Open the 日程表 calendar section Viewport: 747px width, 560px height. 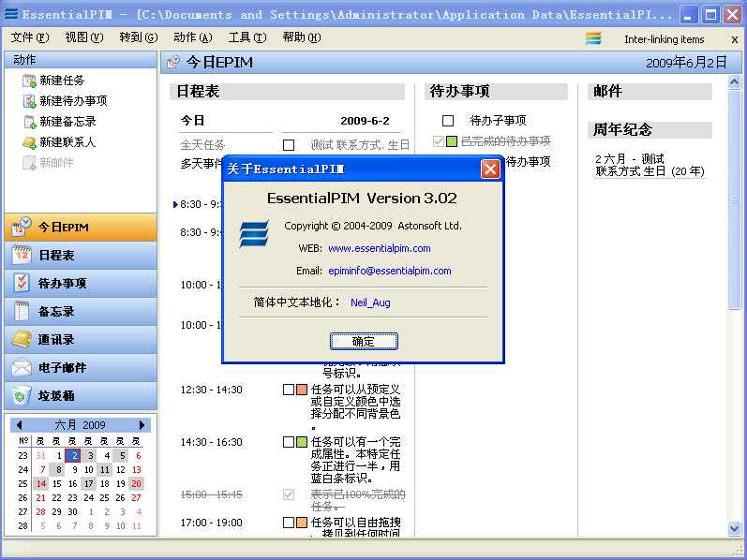click(81, 256)
